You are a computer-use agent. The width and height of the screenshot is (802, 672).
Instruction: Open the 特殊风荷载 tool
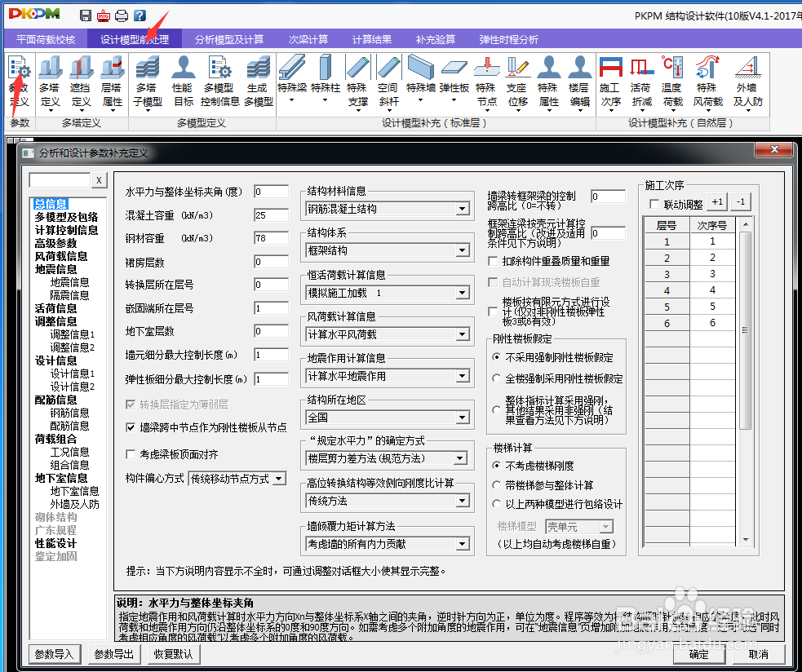coord(708,83)
